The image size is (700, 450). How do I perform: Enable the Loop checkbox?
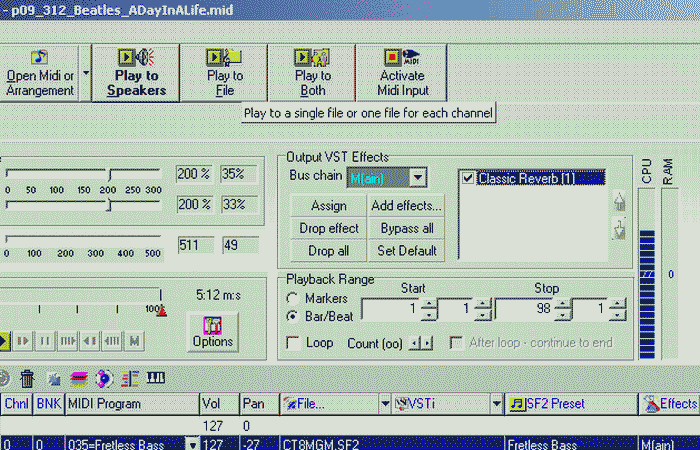point(293,342)
